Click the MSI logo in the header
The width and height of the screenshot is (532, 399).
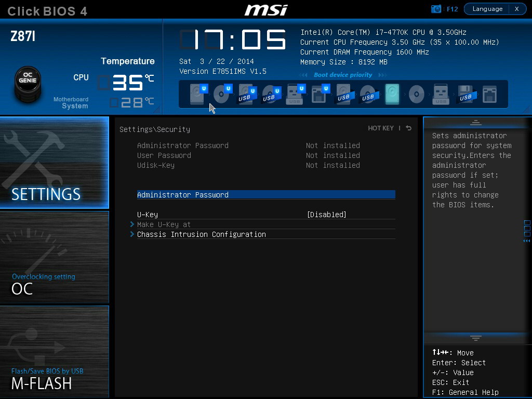click(x=267, y=9)
